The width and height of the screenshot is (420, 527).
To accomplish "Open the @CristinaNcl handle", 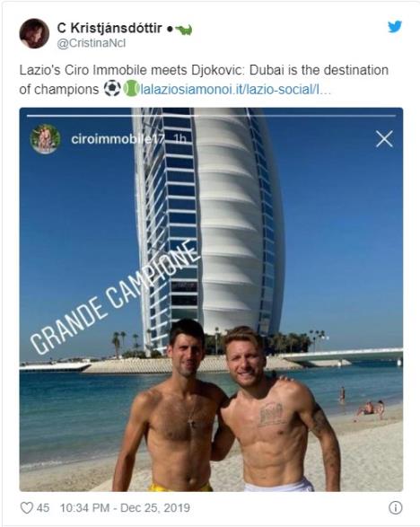I will point(91,44).
